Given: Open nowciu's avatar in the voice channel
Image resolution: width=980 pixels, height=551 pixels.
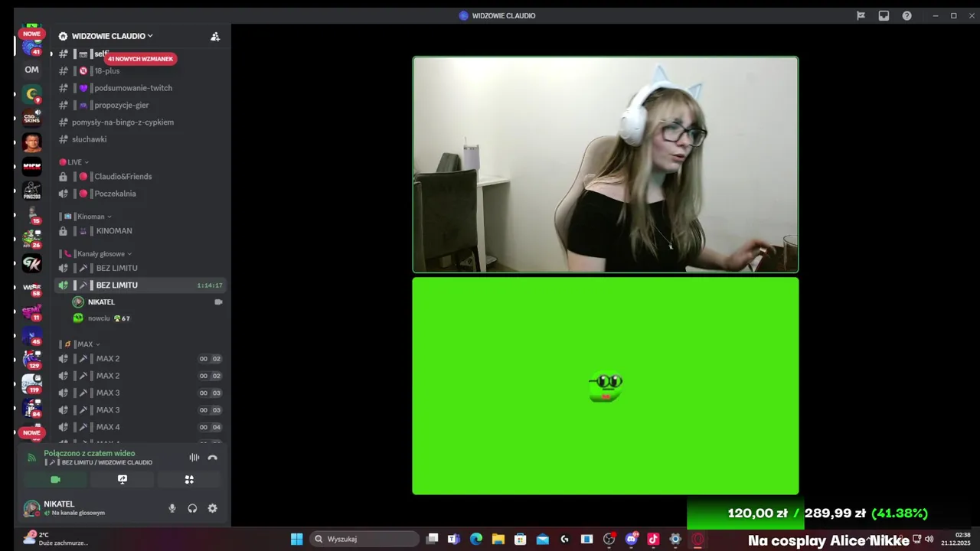Looking at the screenshot, I should click(x=78, y=318).
